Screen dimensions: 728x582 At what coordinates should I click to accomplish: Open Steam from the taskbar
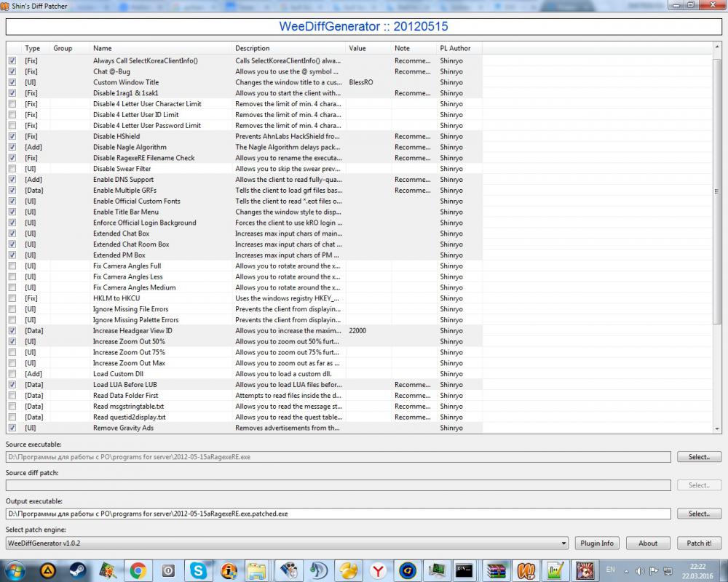tap(77, 570)
